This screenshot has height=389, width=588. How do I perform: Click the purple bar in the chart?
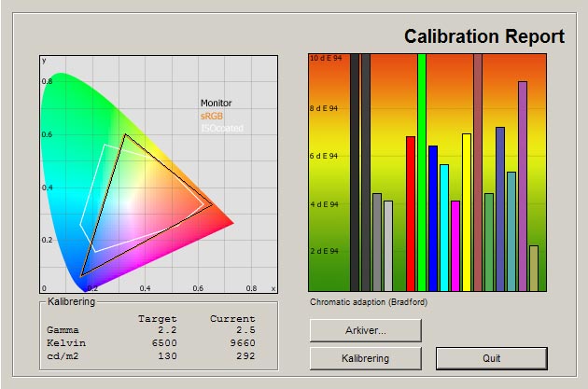point(523,186)
